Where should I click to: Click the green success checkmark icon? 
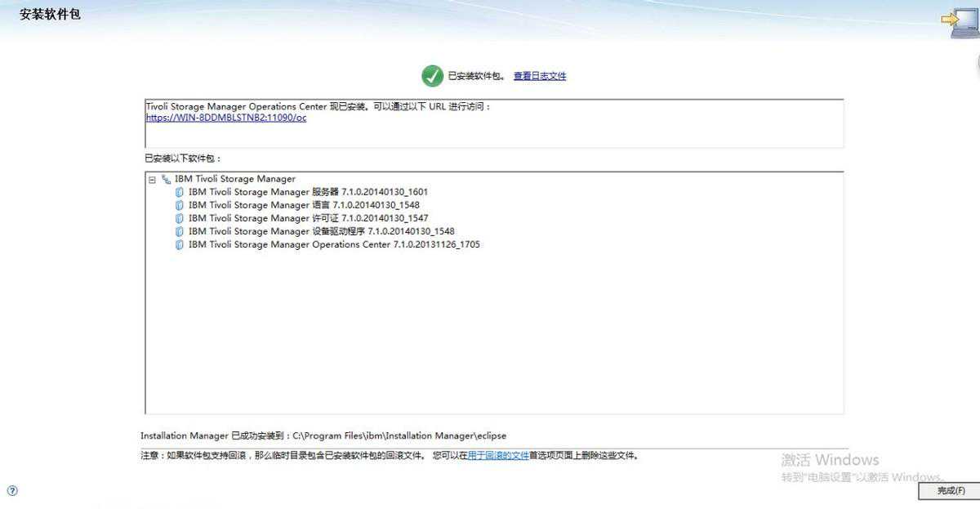point(432,76)
